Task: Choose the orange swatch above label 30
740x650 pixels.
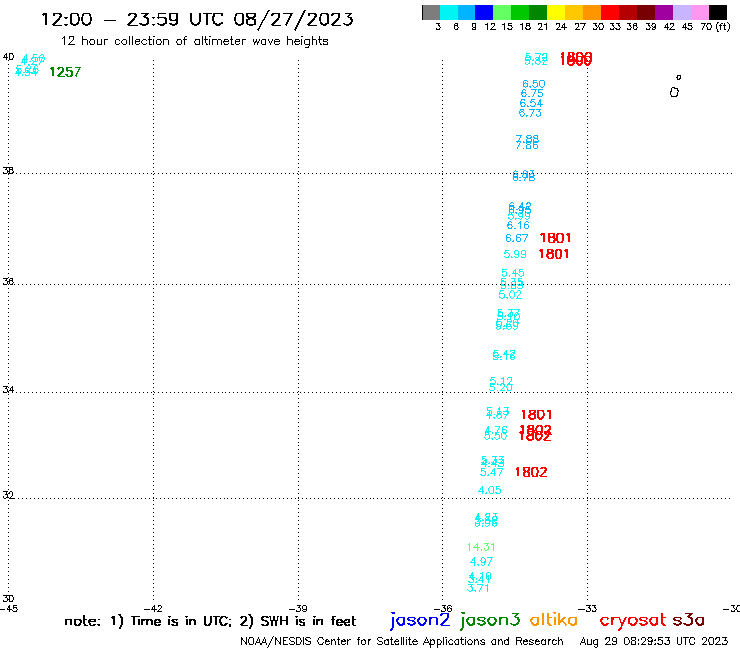Action: [x=592, y=12]
